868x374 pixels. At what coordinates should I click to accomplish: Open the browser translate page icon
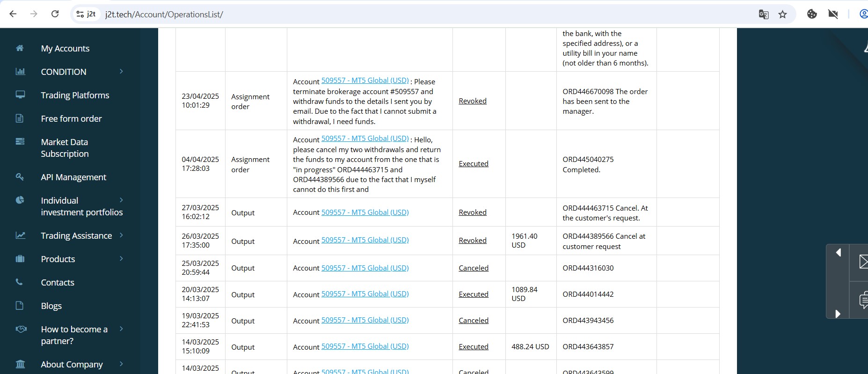tap(764, 15)
